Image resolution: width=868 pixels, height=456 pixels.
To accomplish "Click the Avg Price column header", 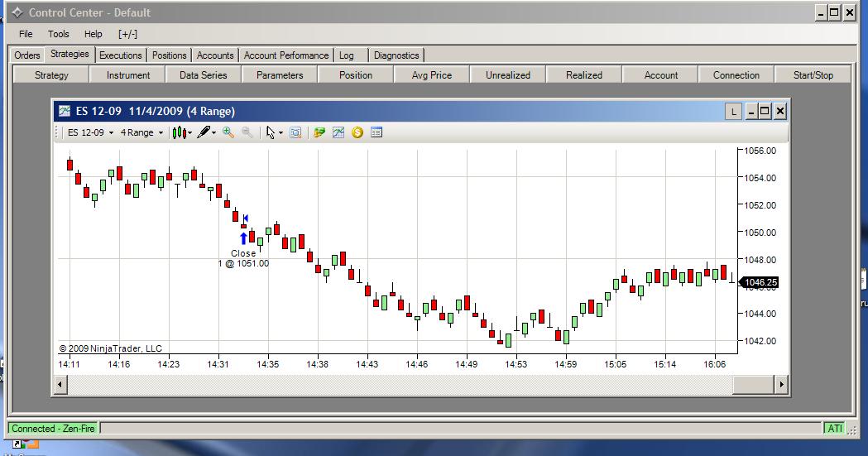I will point(432,74).
